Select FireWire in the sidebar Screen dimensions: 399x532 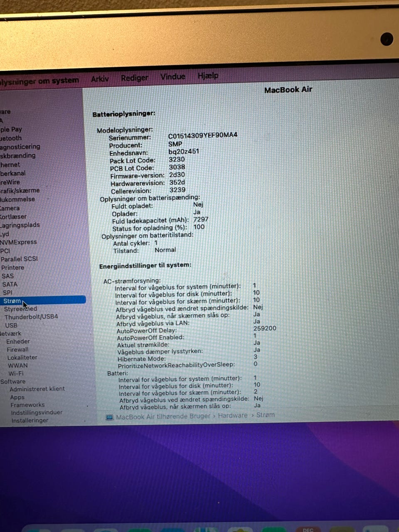tap(10, 182)
